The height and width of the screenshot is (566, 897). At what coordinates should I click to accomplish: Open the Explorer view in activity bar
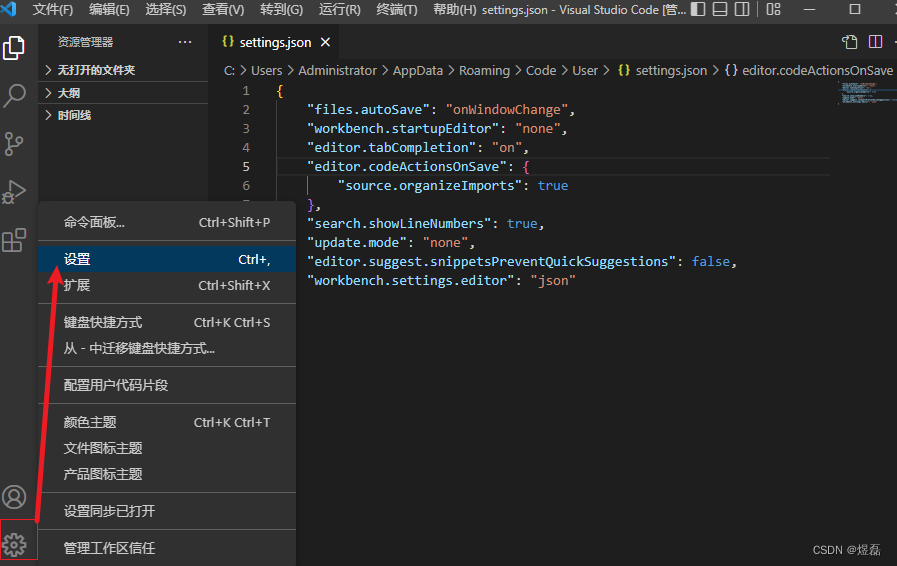14,48
